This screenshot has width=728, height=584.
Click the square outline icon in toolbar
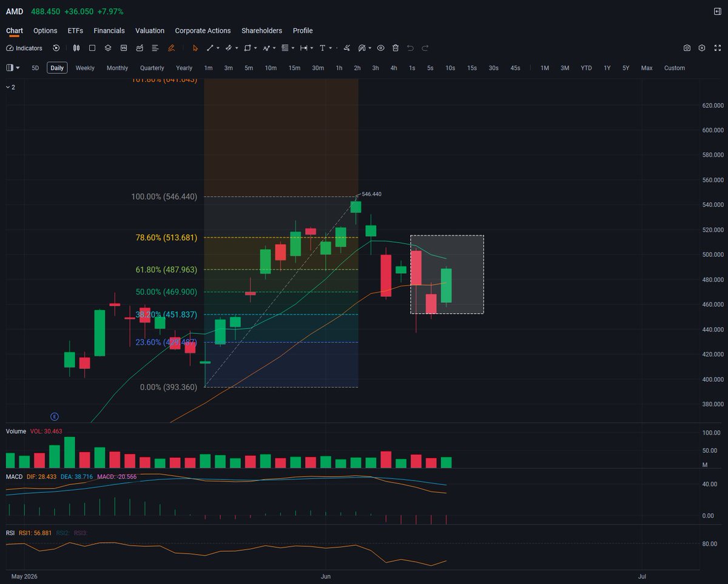(92, 48)
